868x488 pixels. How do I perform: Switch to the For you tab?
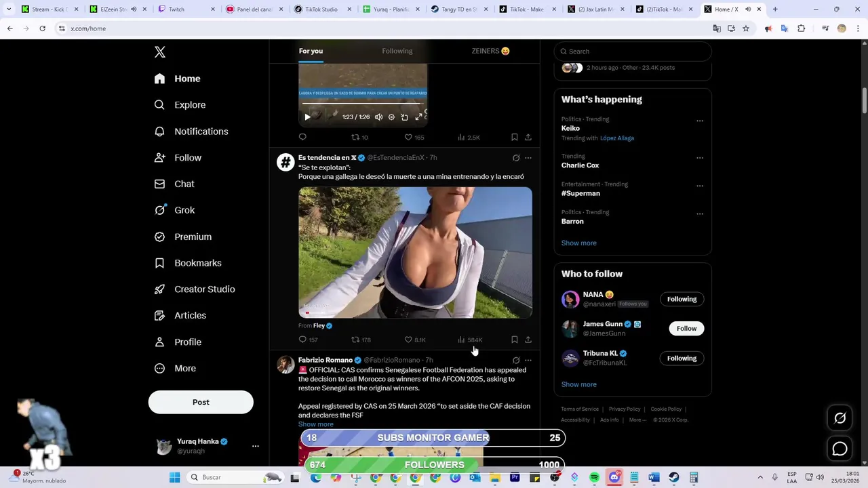point(311,51)
